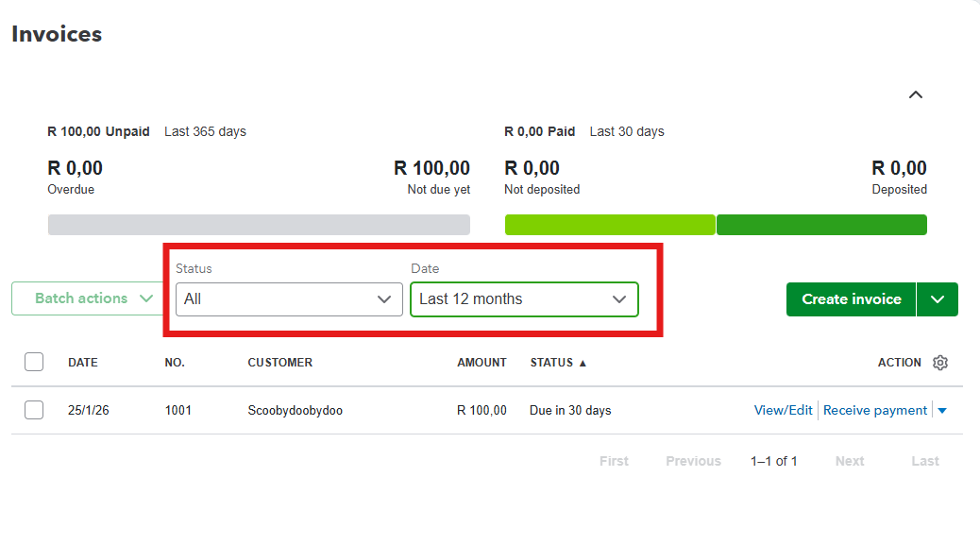Click Receive payment link
Image resolution: width=980 pixels, height=545 pixels.
875,410
